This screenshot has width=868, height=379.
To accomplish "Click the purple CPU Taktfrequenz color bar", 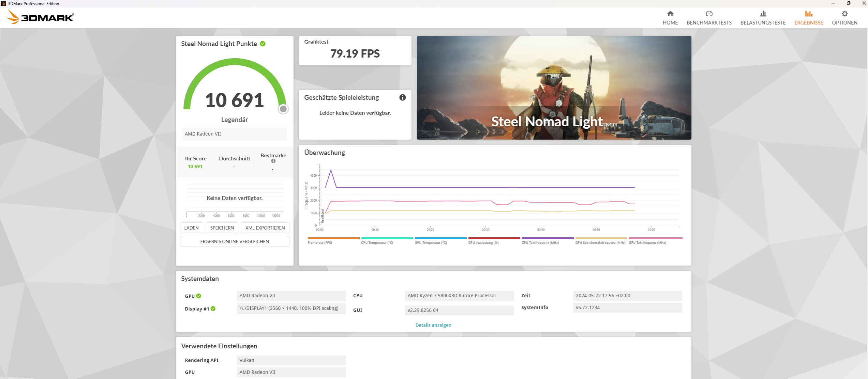I will pyautogui.click(x=548, y=238).
